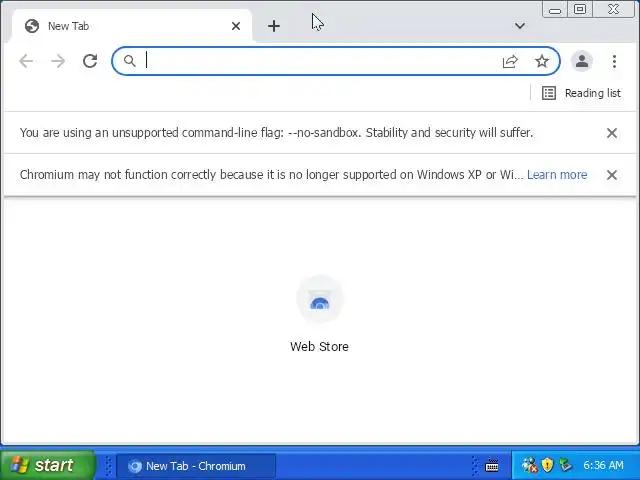The image size is (640, 480).
Task: Bookmark this tab with the star icon
Action: point(542,61)
